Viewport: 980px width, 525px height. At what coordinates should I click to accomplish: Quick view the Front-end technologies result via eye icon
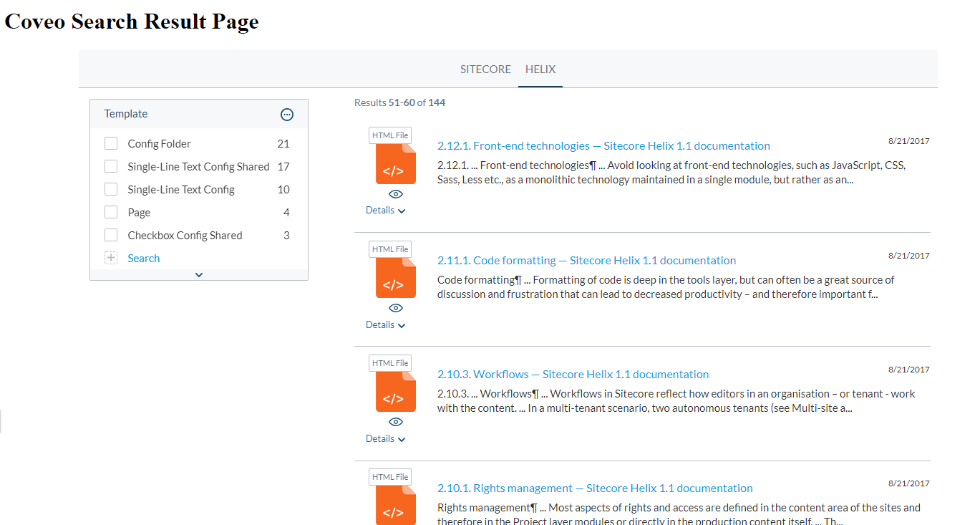396,194
